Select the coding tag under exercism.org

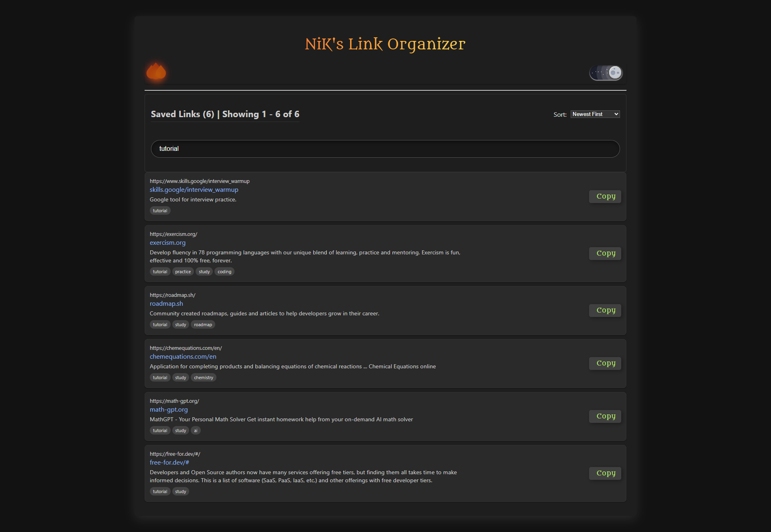coord(224,272)
